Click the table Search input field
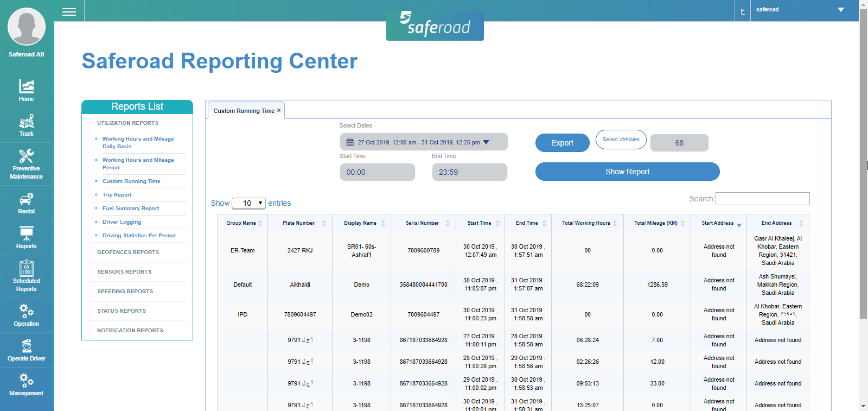Screen dimensions: 868x411 [762, 199]
